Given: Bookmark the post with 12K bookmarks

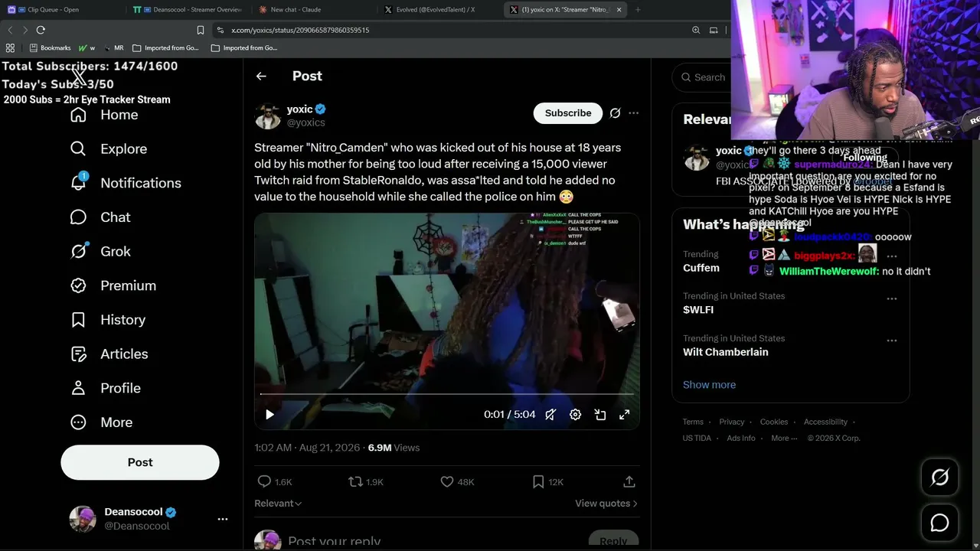Looking at the screenshot, I should pyautogui.click(x=547, y=481).
